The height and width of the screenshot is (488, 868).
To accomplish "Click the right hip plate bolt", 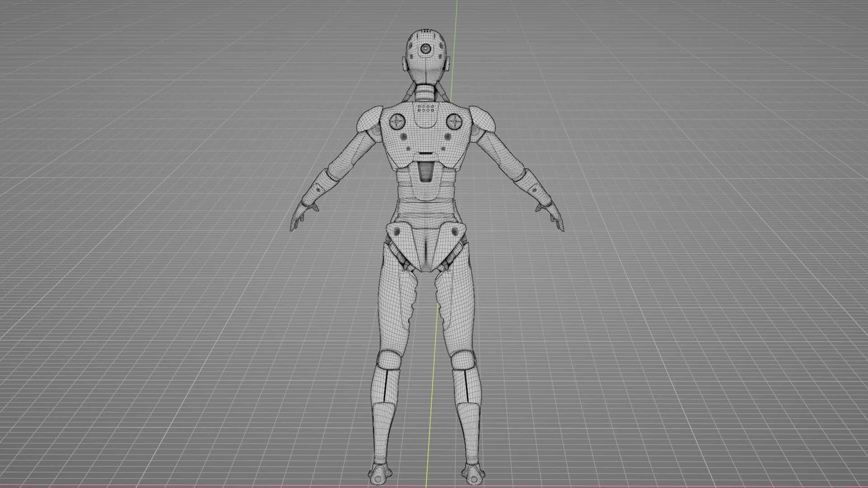I will click(454, 232).
